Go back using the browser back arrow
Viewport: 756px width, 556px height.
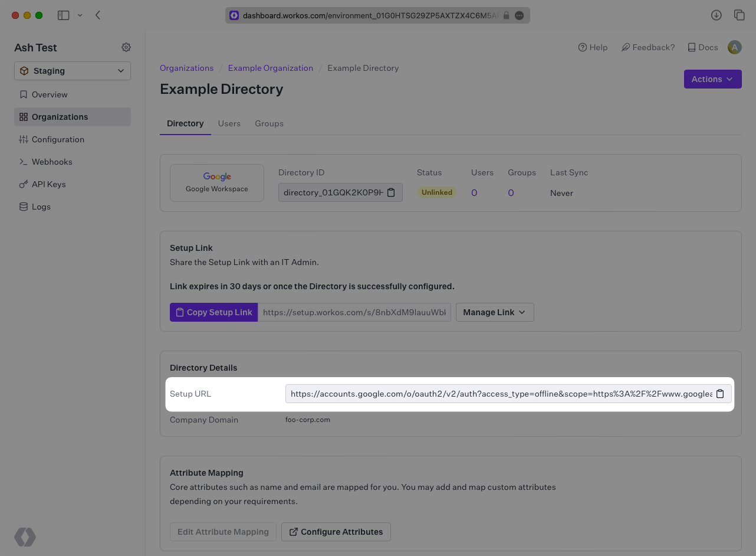[98, 15]
